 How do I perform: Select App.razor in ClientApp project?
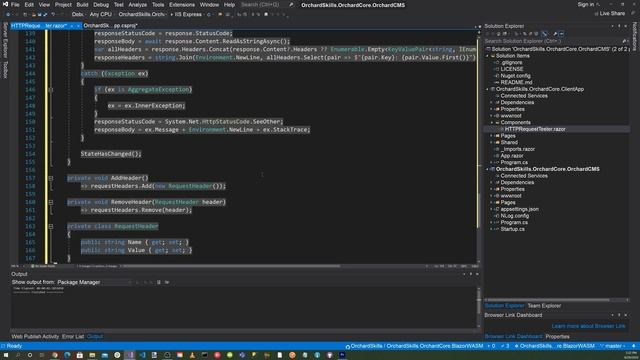tap(511, 156)
